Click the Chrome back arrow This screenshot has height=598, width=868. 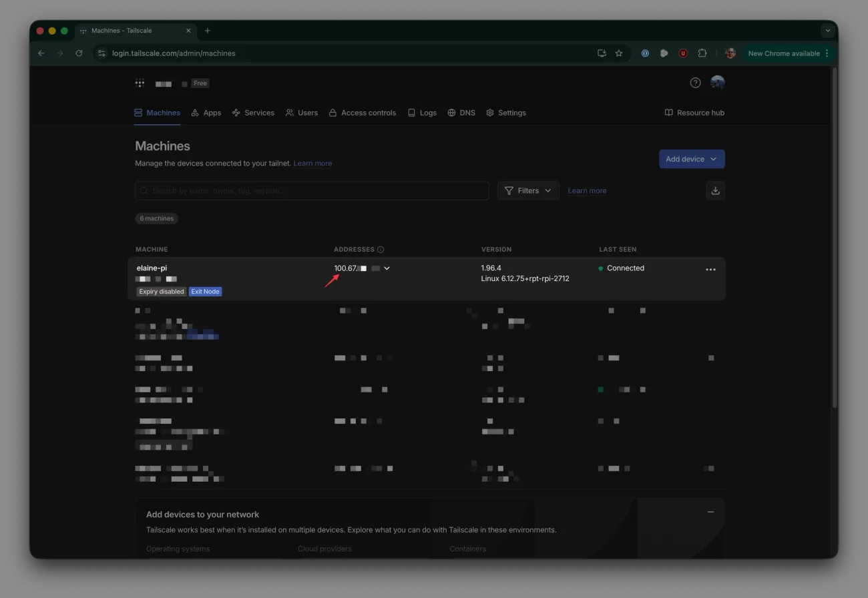coord(41,53)
